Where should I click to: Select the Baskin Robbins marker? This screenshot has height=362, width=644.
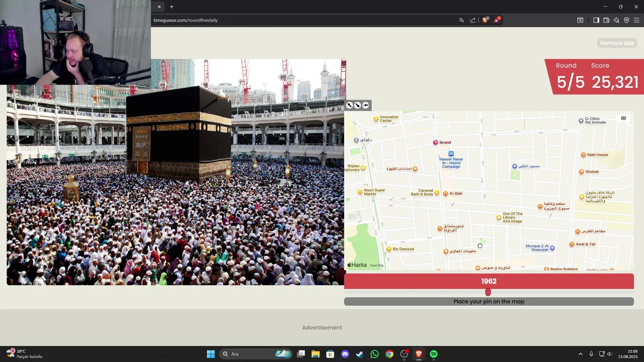click(546, 269)
